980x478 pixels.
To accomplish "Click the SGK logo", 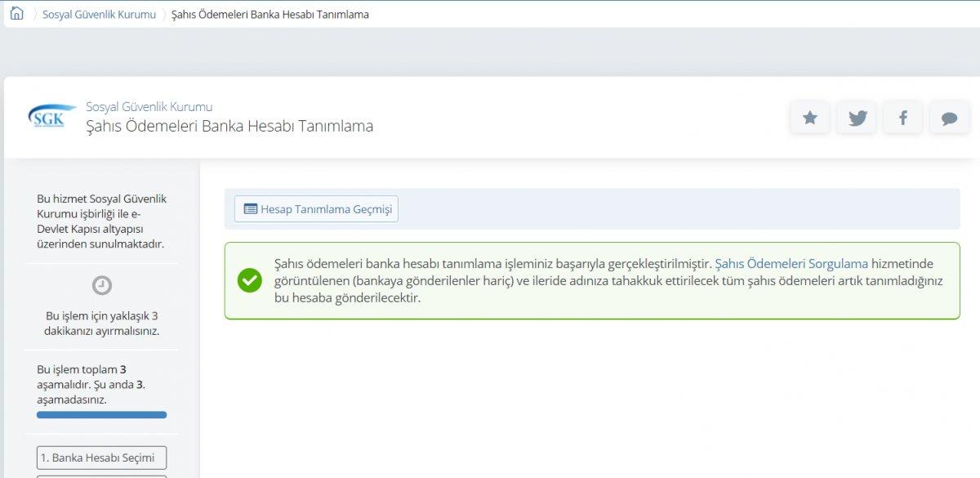I will click(x=49, y=117).
